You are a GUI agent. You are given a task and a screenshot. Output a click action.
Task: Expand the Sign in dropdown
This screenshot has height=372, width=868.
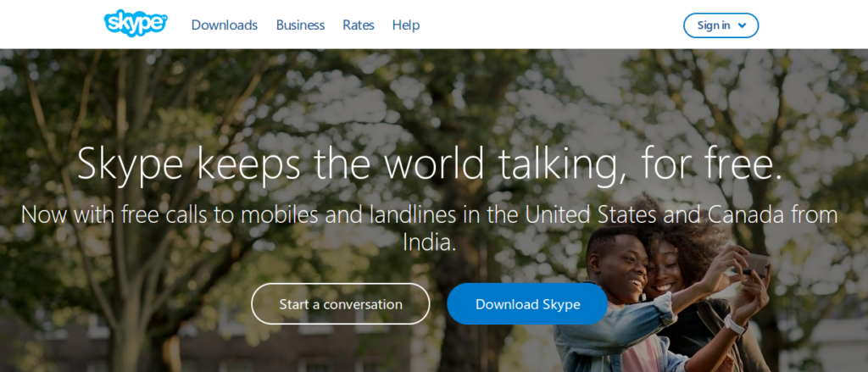721,25
